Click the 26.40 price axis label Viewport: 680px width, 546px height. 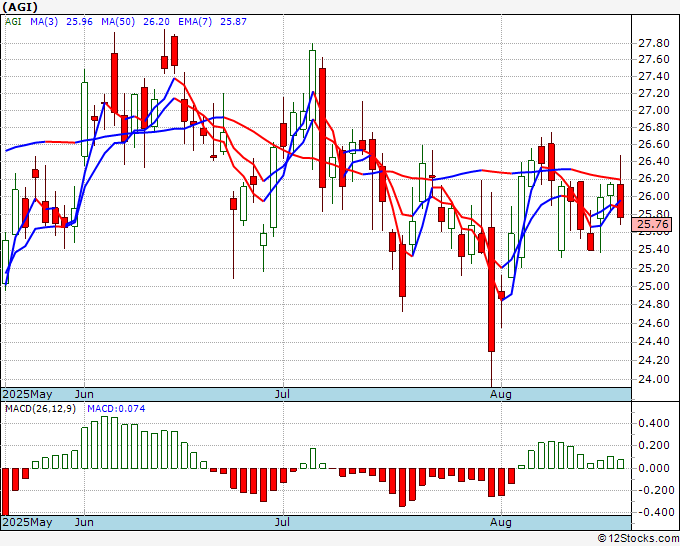pos(654,162)
